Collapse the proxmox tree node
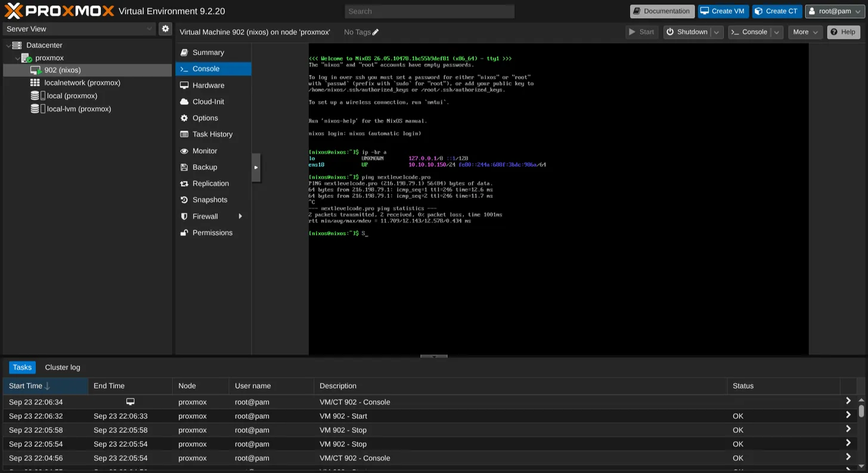This screenshot has height=473, width=868. [17, 58]
